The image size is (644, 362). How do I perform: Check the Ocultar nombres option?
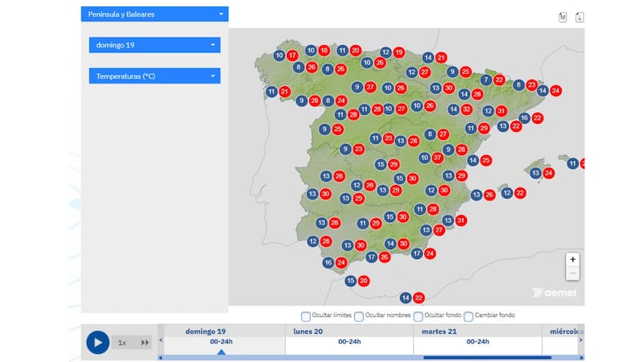click(359, 316)
